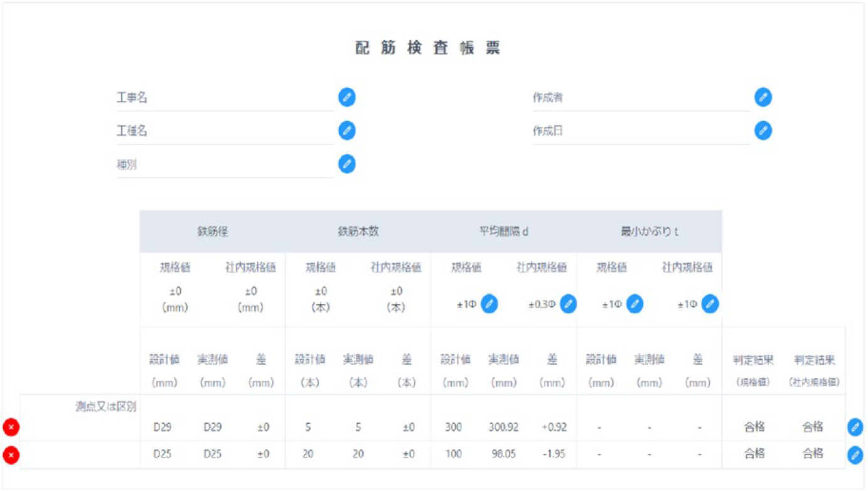The width and height of the screenshot is (868, 491).
Task: Edit 最小かぶり t 規格値 ±1Φ tolerance
Action: (635, 304)
